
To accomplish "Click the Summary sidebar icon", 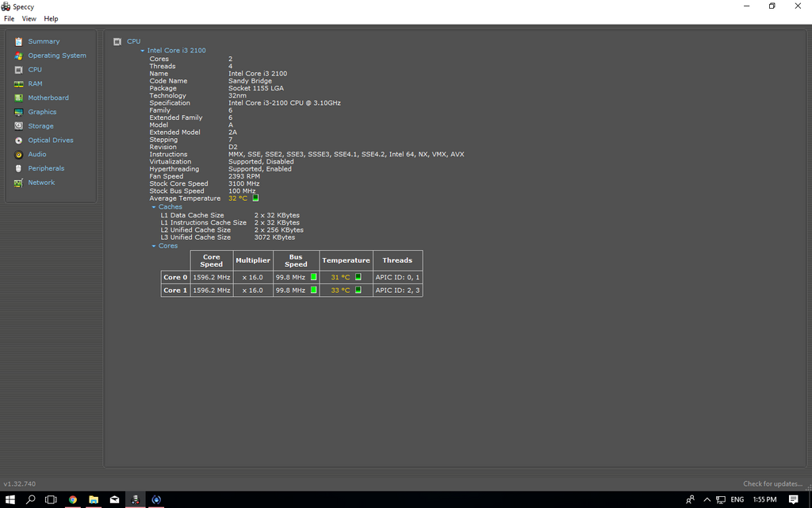I will pos(19,41).
